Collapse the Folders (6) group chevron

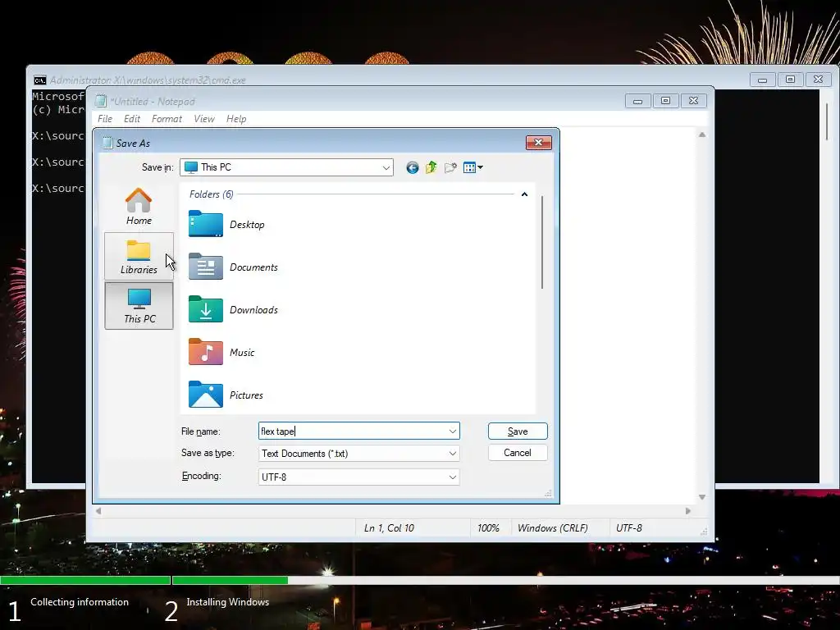pyautogui.click(x=524, y=194)
